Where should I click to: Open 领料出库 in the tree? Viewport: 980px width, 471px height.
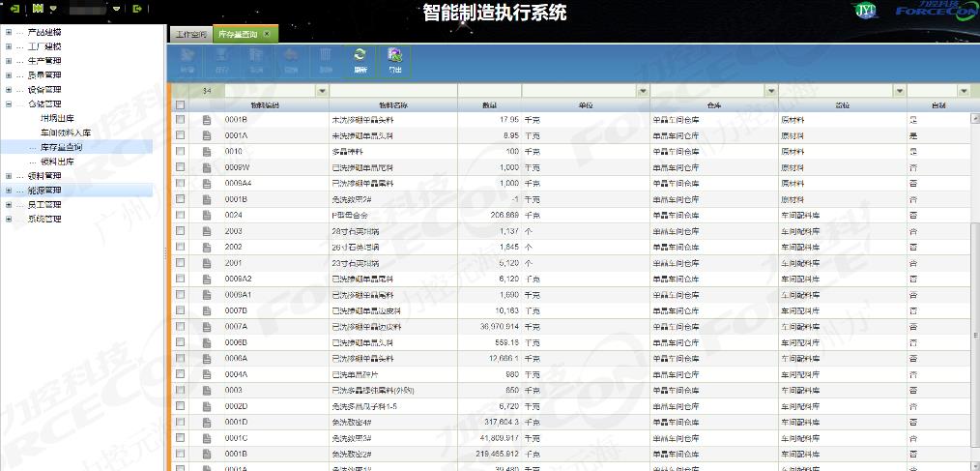tap(57, 162)
